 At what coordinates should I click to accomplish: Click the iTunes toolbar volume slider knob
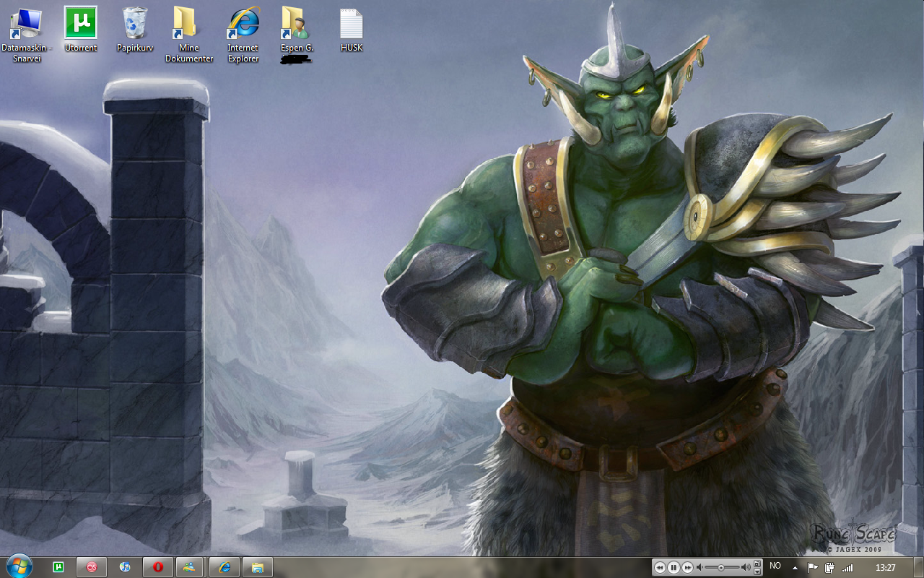(x=720, y=567)
